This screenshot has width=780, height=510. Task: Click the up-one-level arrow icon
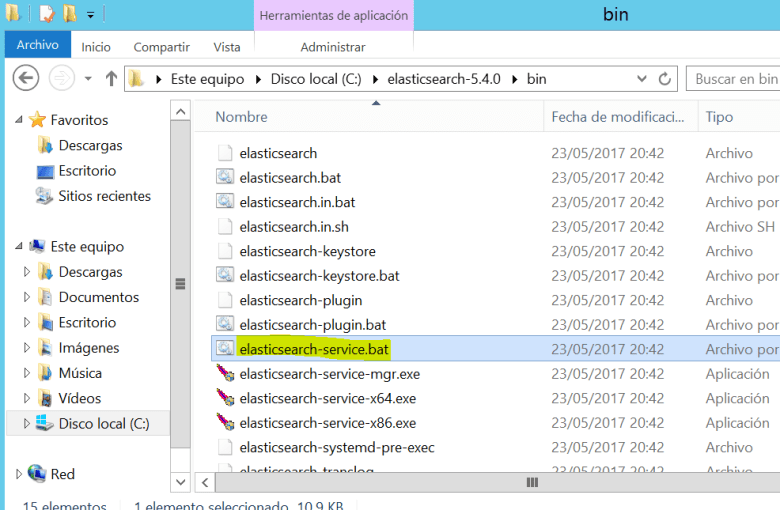pyautogui.click(x=112, y=79)
